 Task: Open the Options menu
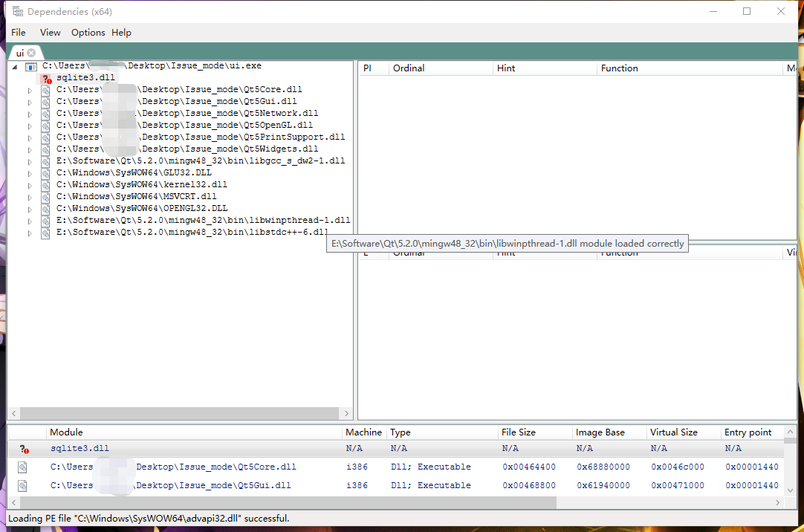point(88,33)
